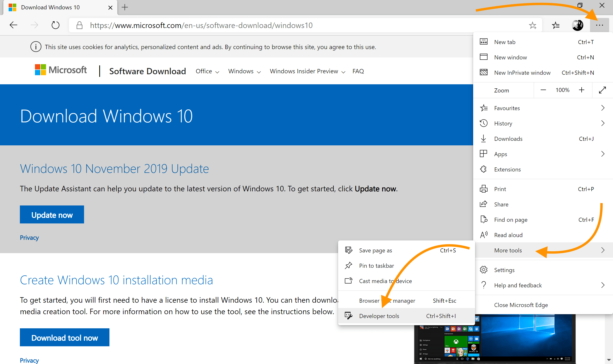This screenshot has height=364, width=613.
Task: Choose Developer tools in submenu
Action: pyautogui.click(x=406, y=316)
